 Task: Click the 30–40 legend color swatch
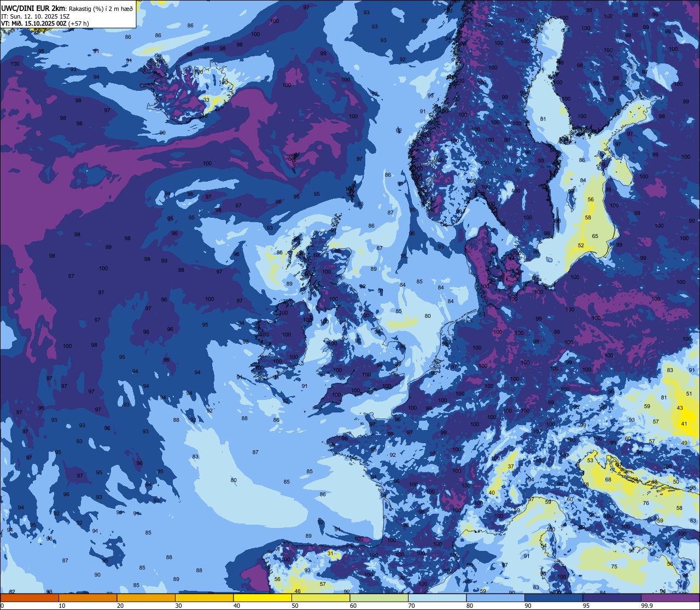tap(204, 597)
